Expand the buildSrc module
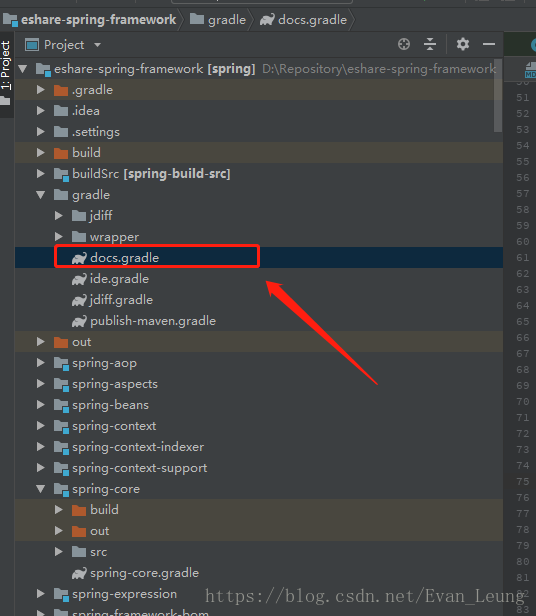 [40, 174]
